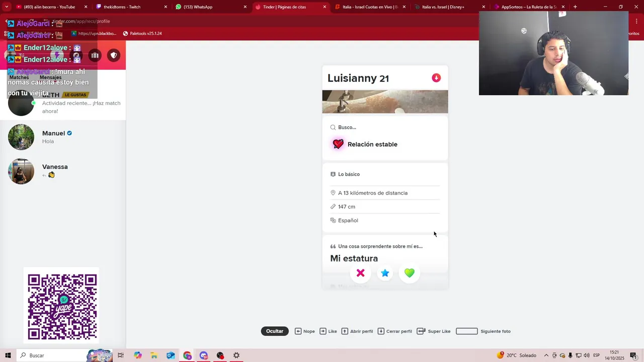The image size is (644, 362).
Task: Close the Twitch tab
Action: tap(166, 7)
